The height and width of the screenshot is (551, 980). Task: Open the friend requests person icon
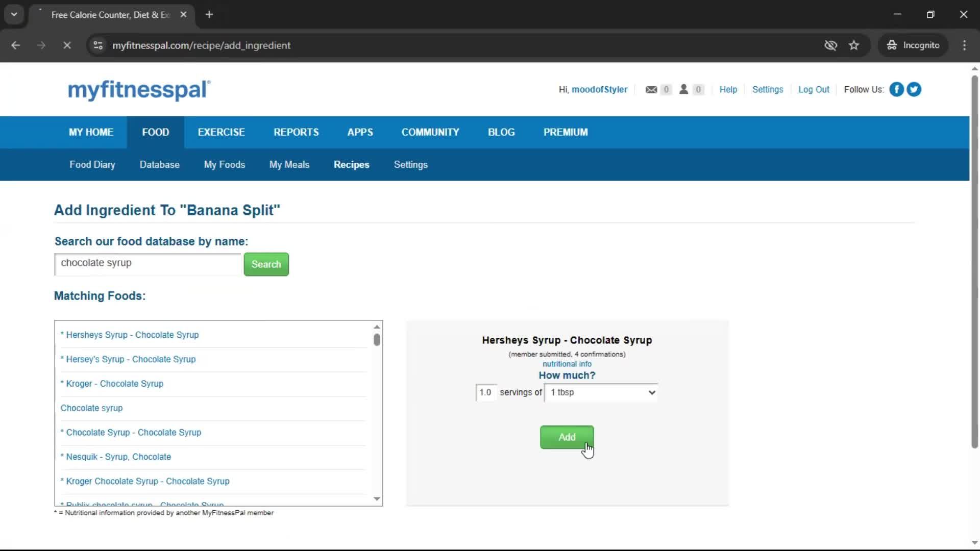tap(683, 89)
